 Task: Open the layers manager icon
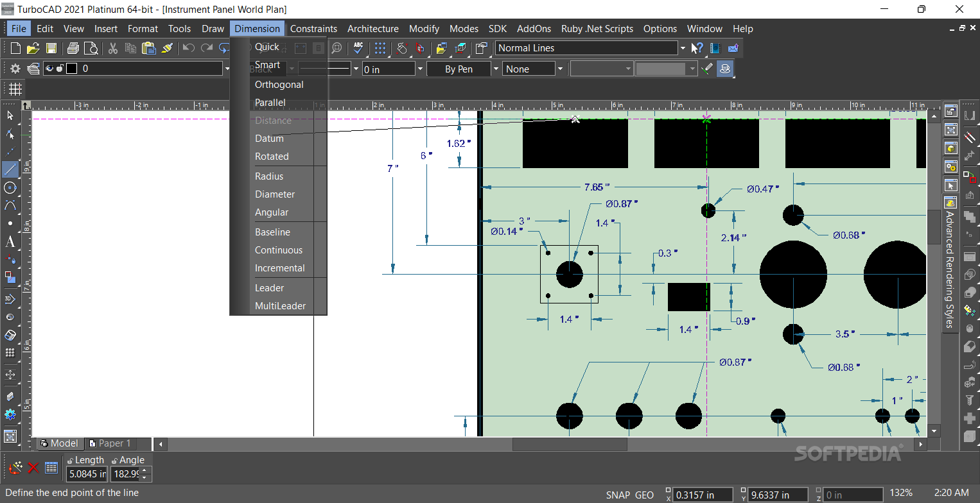pyautogui.click(x=33, y=69)
